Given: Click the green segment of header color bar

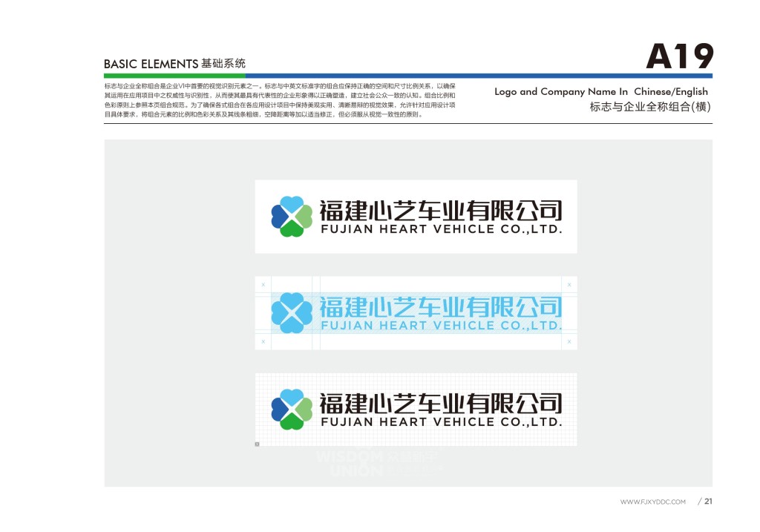Looking at the screenshot, I should [x=174, y=76].
